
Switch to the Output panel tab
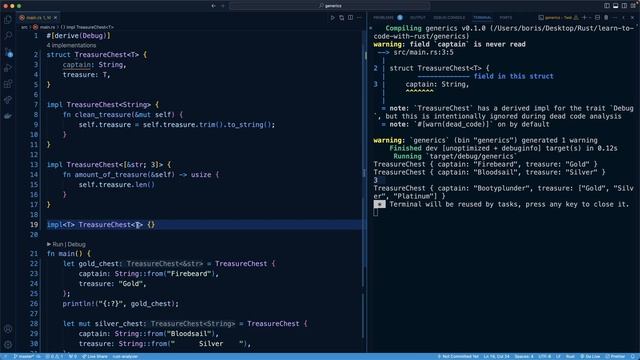coord(418,18)
